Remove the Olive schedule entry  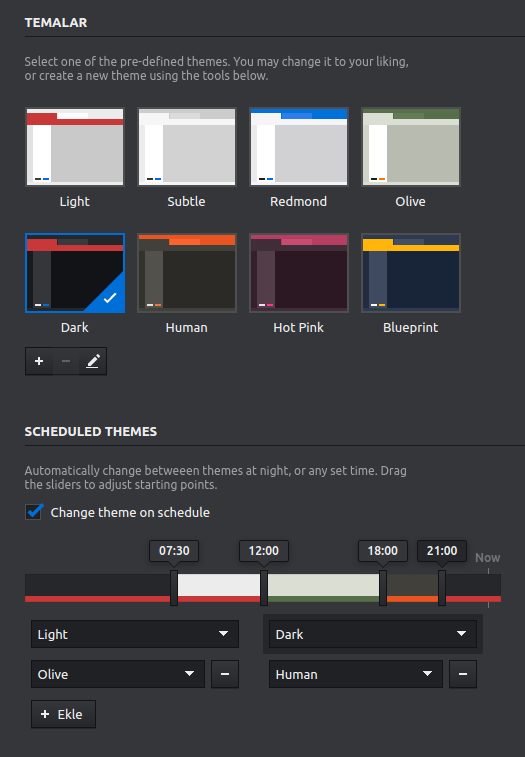click(x=225, y=674)
